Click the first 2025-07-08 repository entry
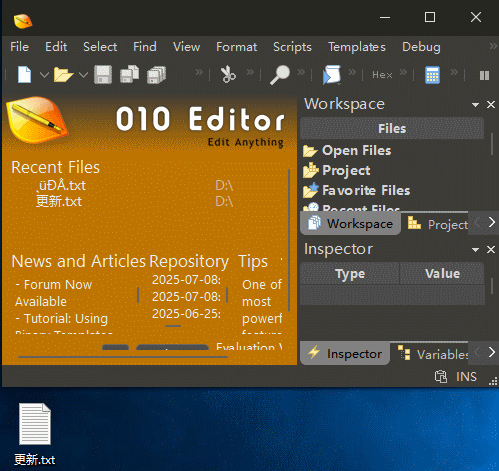 tap(186, 280)
